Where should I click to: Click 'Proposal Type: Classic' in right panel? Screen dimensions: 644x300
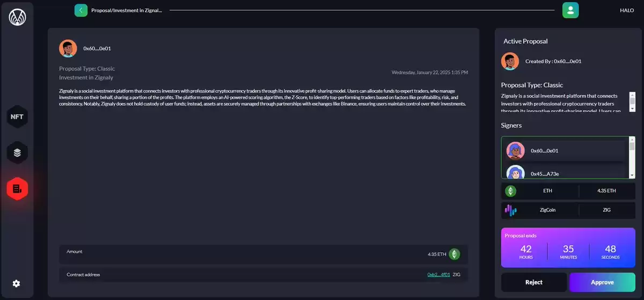(x=532, y=85)
